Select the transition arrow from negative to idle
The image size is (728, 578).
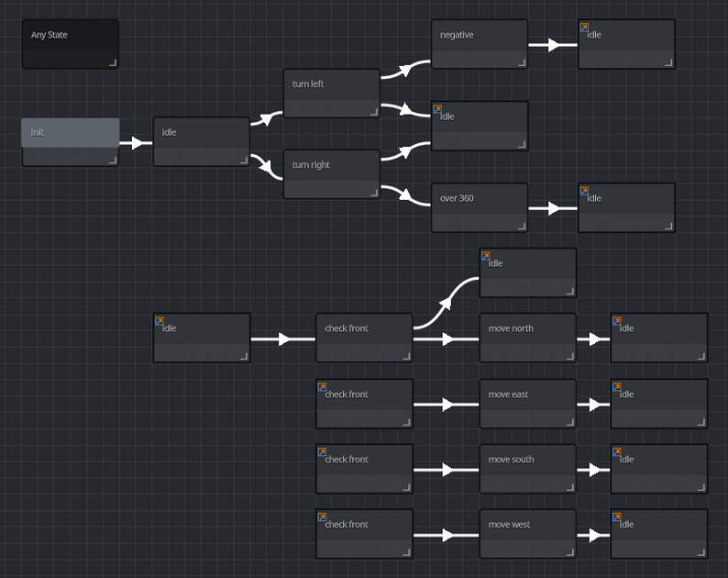pyautogui.click(x=553, y=45)
